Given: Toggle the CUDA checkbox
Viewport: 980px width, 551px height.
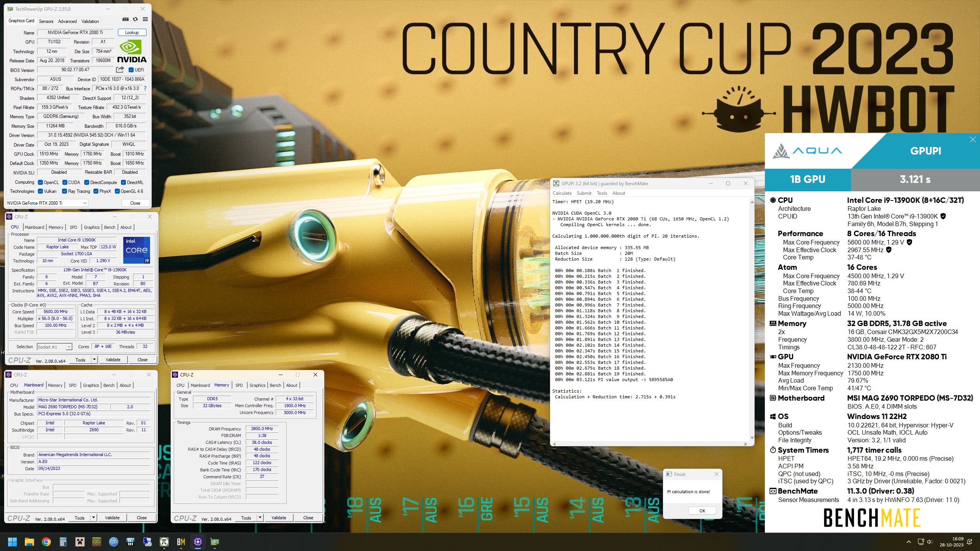Looking at the screenshot, I should (65, 183).
